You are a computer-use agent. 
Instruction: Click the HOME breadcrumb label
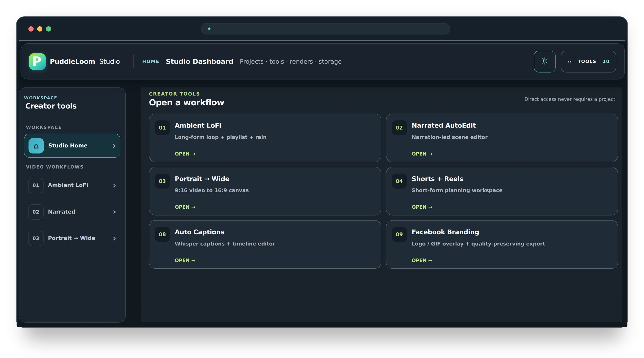coord(151,61)
